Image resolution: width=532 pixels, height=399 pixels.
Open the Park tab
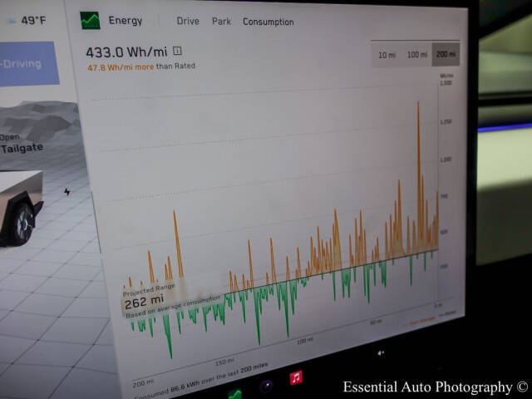221,22
